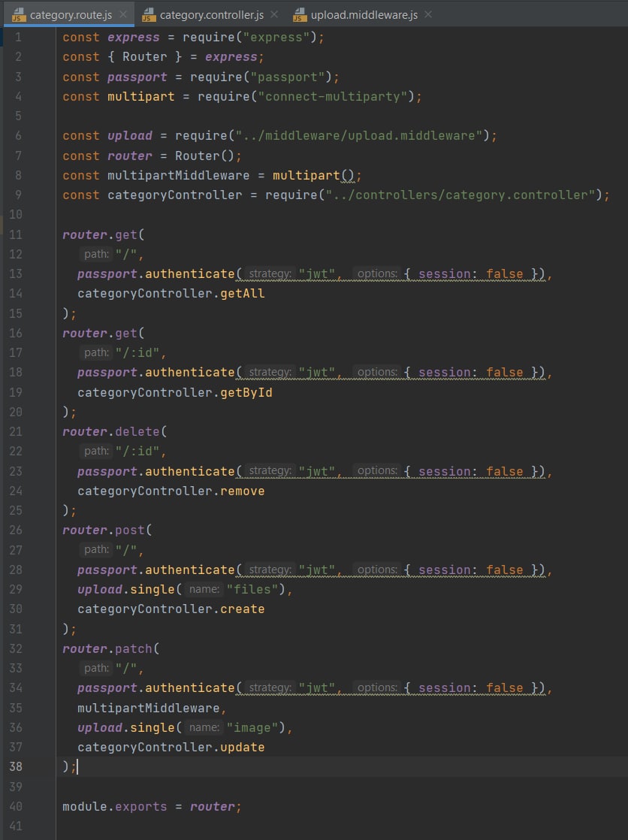628x840 pixels.
Task: Click router.post( on line 26
Action: pyautogui.click(x=107, y=530)
